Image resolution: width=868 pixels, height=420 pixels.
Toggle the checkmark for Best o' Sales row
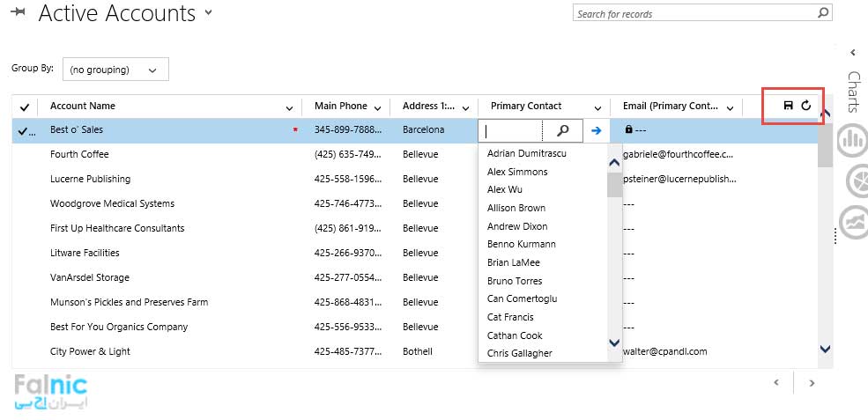tap(24, 131)
